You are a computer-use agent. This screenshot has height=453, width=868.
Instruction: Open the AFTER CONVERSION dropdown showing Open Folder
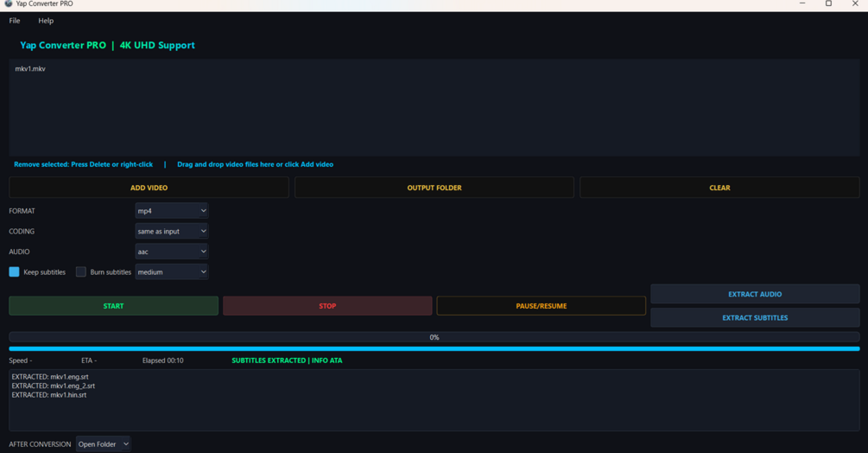coord(103,444)
